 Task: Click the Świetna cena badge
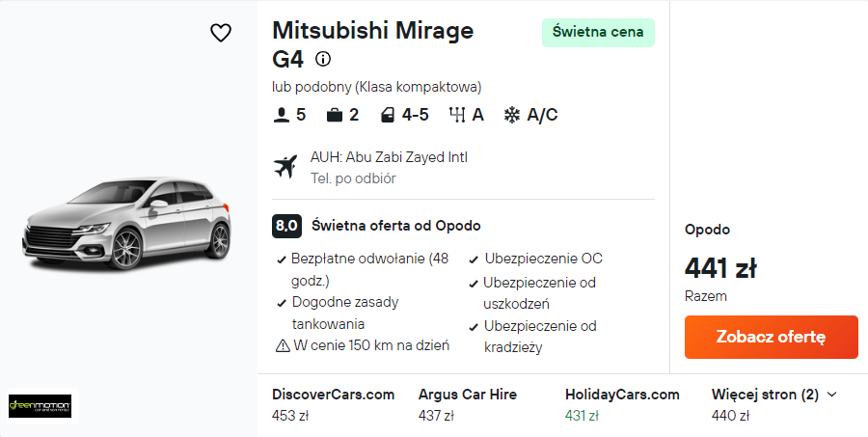598,32
